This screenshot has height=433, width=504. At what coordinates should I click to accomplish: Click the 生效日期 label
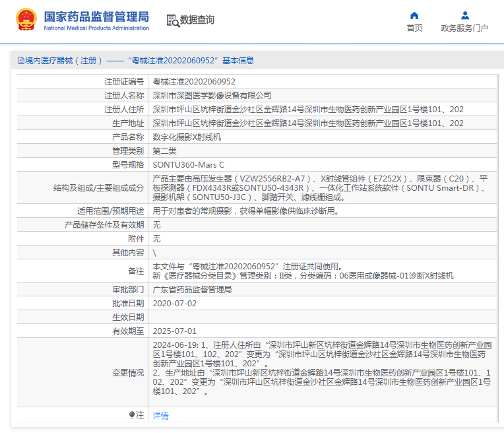coord(128,317)
